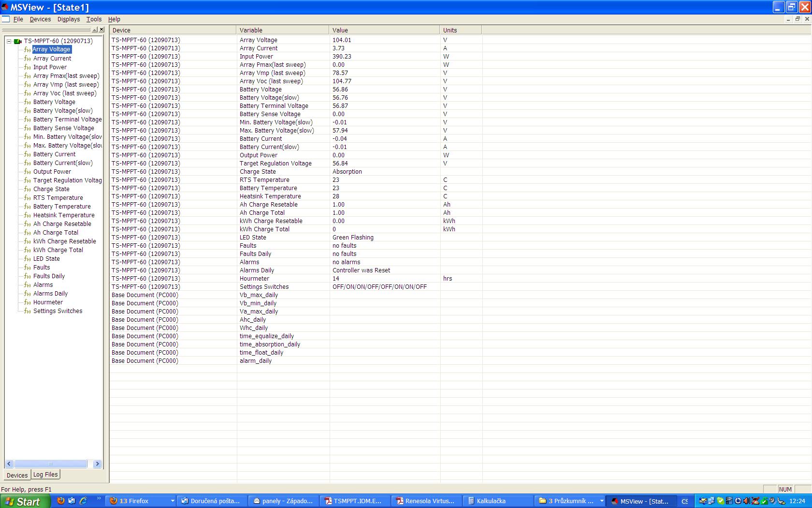
Task: Open the File menu
Action: click(x=18, y=19)
